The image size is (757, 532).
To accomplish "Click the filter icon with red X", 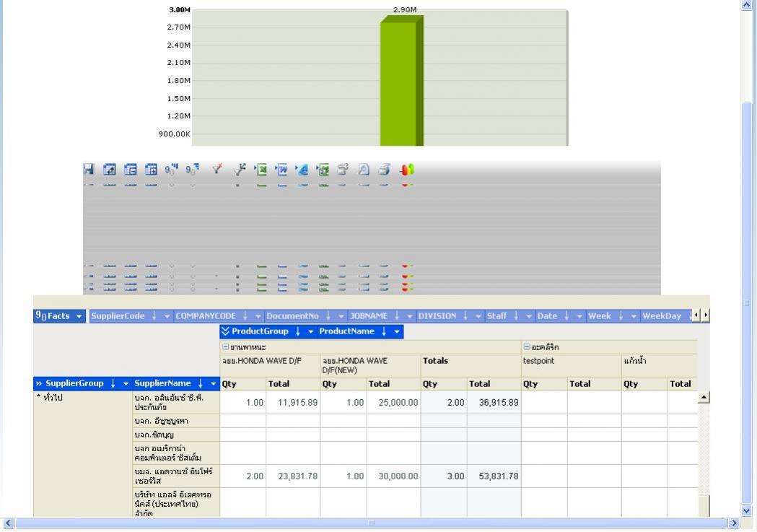I will 216,169.
